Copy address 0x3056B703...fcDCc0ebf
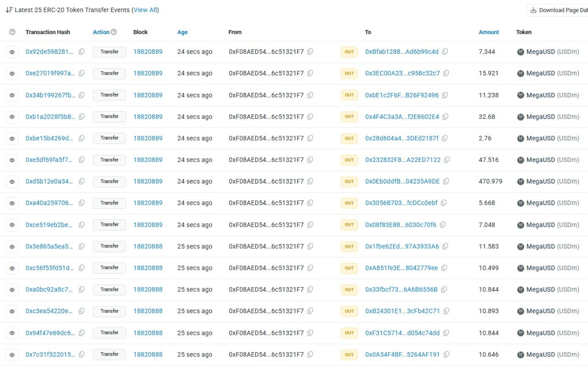 tap(444, 203)
